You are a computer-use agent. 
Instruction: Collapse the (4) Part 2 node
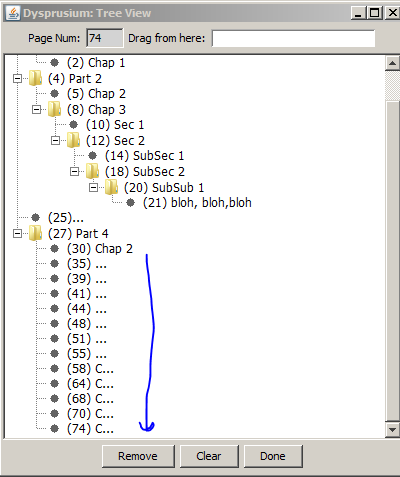pyautogui.click(x=17, y=79)
